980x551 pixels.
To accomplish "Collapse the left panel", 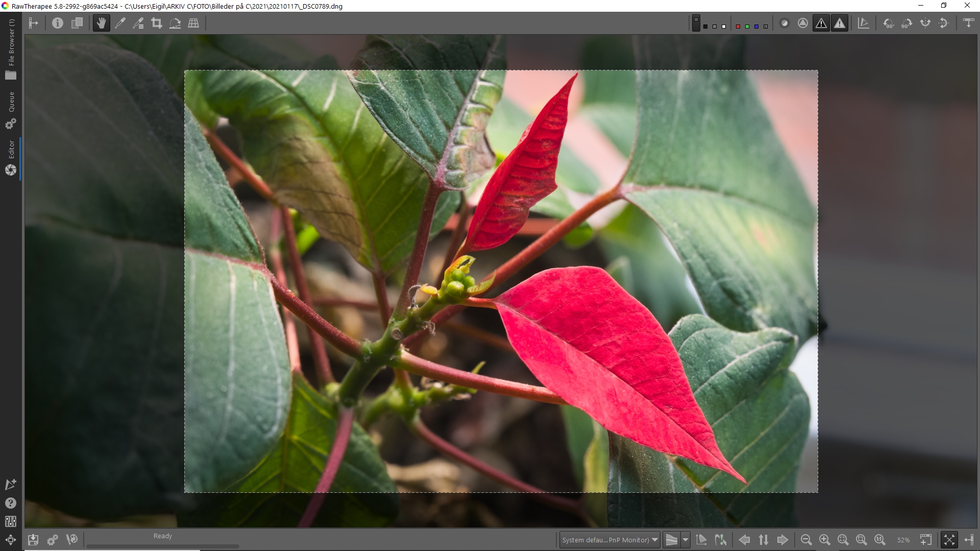I will 34,23.
